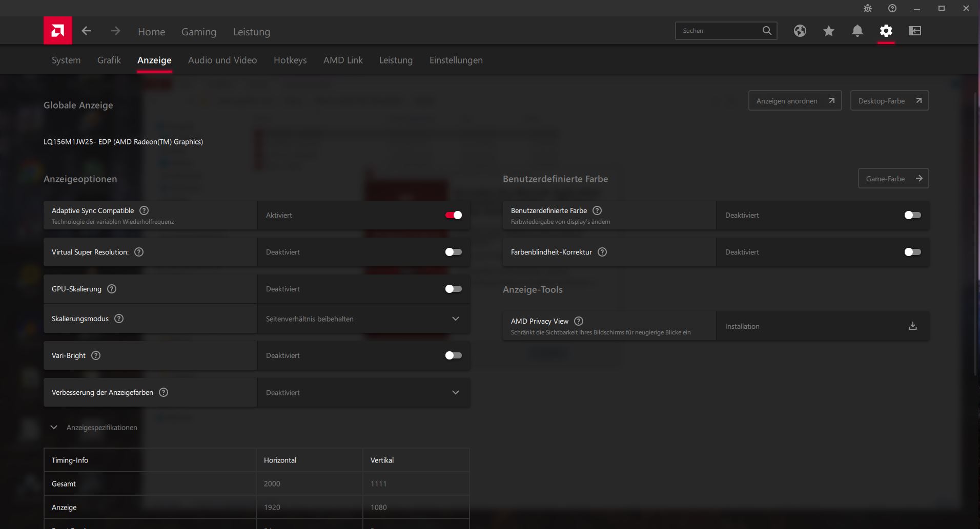The height and width of the screenshot is (529, 980).
Task: Open Skalierungsmodus dropdown
Action: pos(363,319)
